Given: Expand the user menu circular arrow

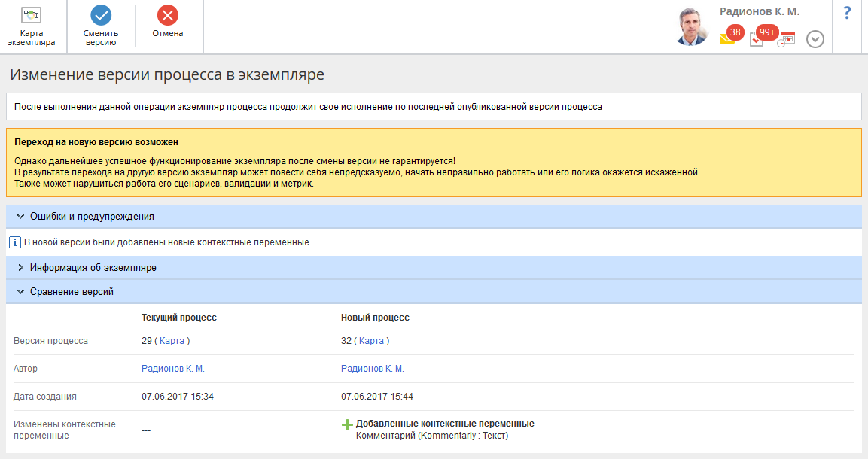Looking at the screenshot, I should 815,39.
